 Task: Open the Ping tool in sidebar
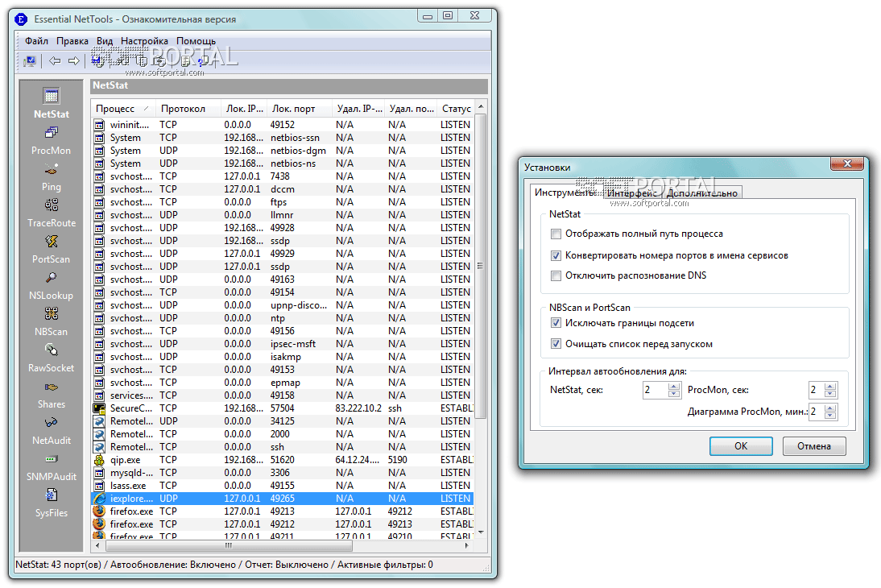tap(51, 176)
